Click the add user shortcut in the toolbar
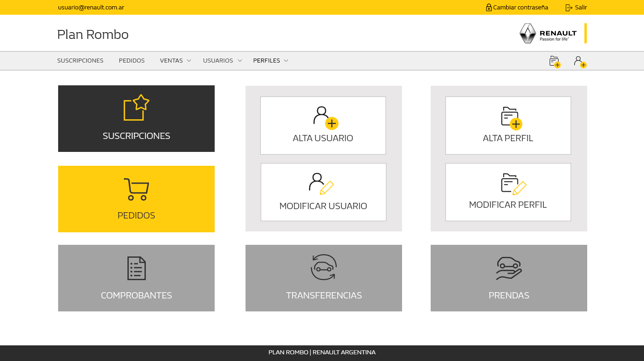 [x=580, y=61]
